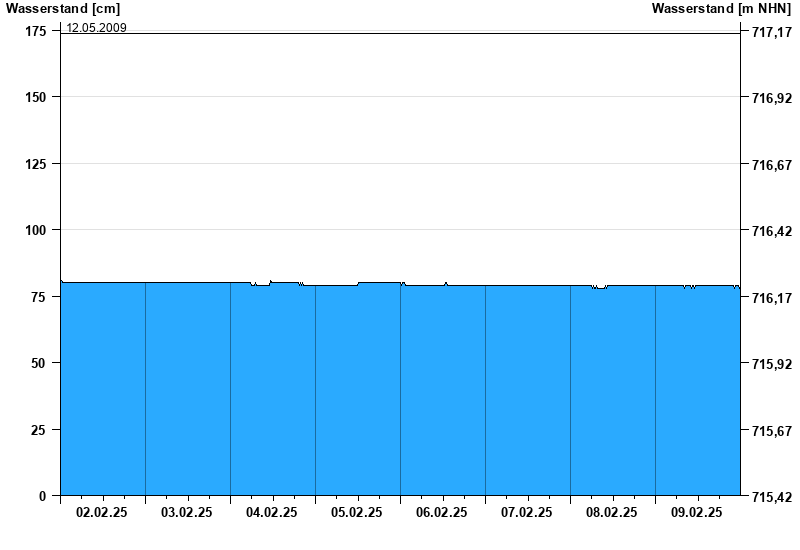Pick the 05.02.25 date label
800x550 pixels.
pyautogui.click(x=357, y=513)
